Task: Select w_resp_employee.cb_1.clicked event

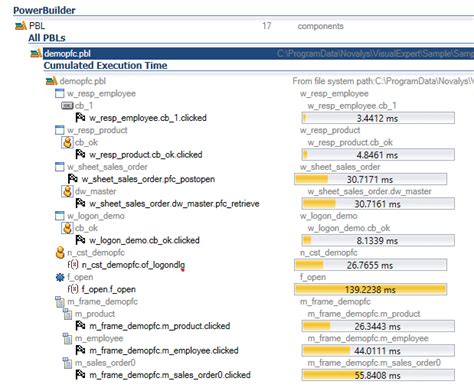Action: pos(148,118)
